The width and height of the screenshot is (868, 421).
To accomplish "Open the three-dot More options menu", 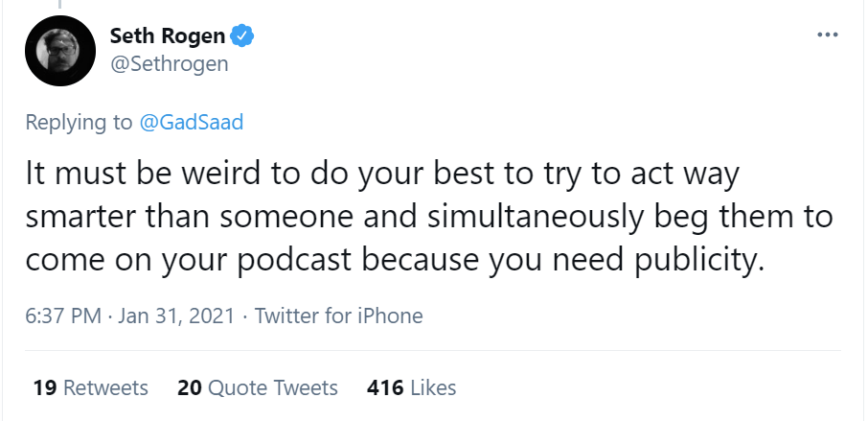I will (x=827, y=35).
